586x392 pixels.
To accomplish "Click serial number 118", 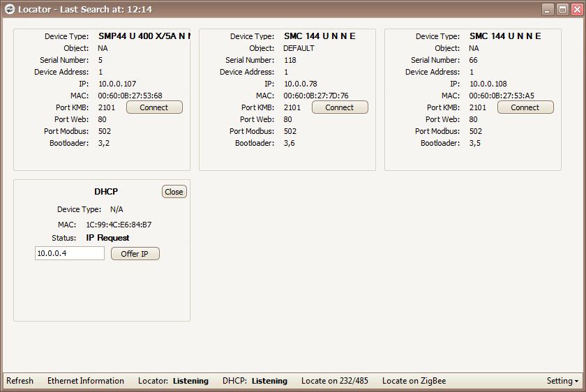I will [x=290, y=60].
